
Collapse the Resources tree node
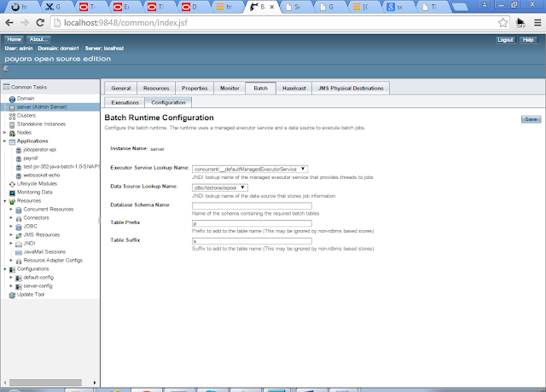click(x=5, y=201)
